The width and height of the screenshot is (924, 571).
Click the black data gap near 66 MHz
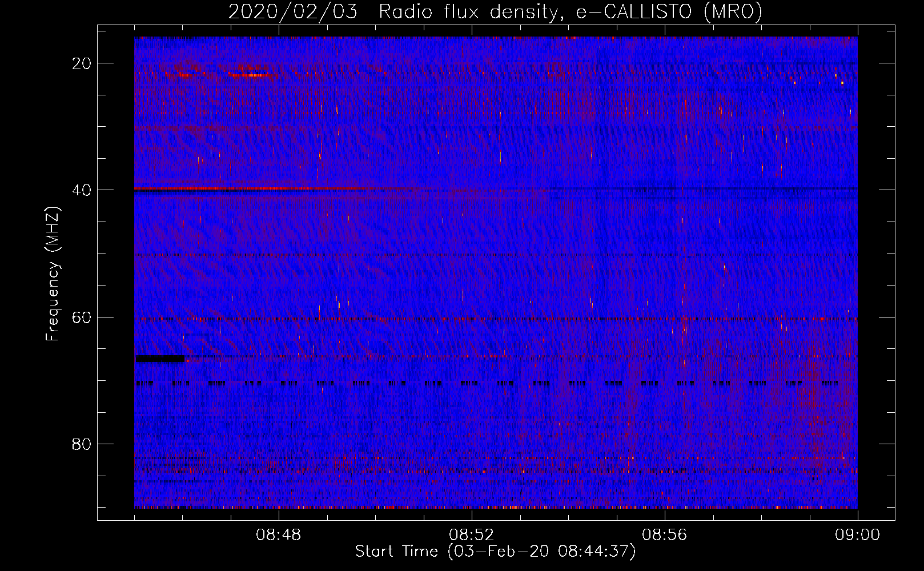click(x=160, y=358)
